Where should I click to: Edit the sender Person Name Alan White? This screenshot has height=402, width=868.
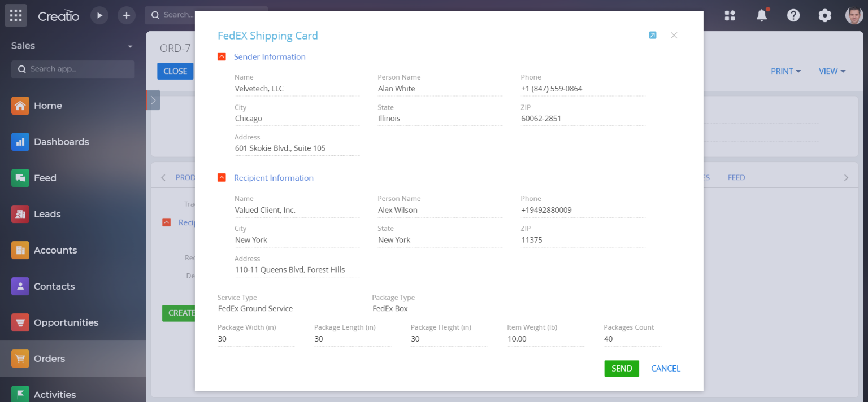tap(440, 89)
